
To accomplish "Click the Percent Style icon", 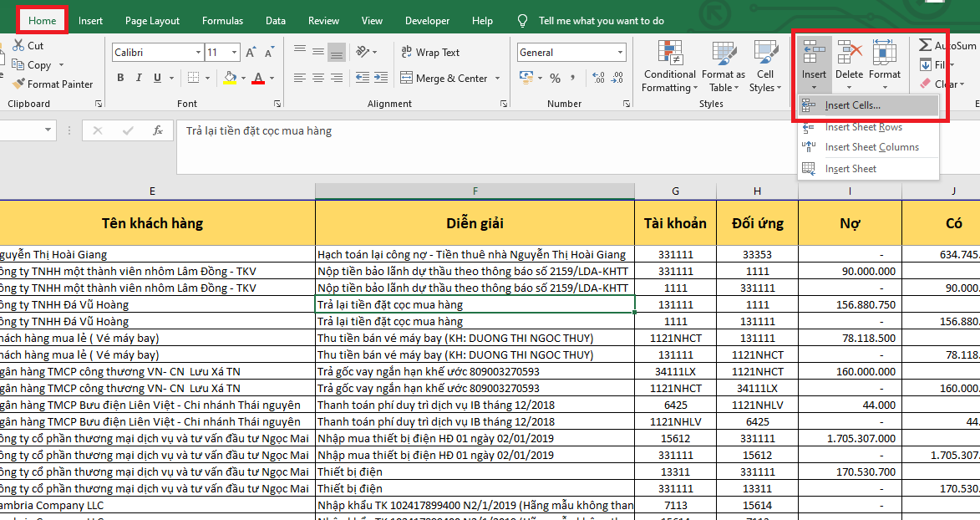I will (555, 79).
